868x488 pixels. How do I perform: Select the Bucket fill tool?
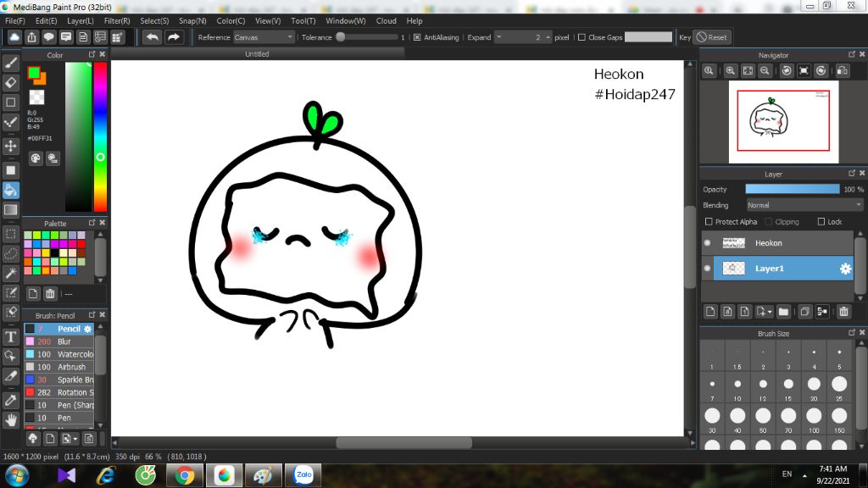point(10,191)
